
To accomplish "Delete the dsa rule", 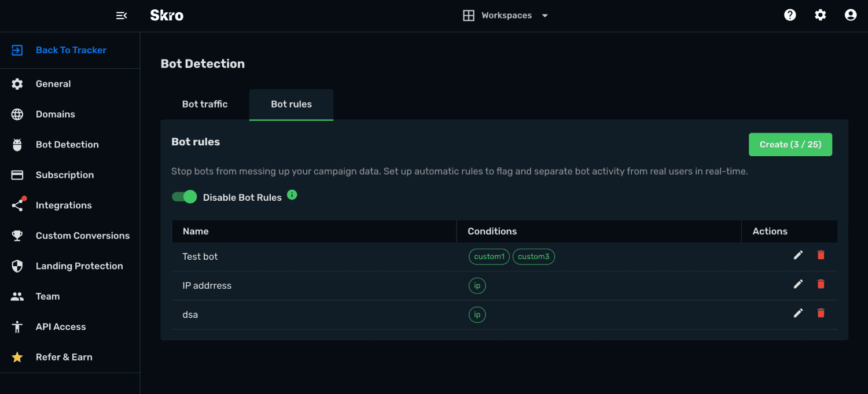I will point(821,313).
